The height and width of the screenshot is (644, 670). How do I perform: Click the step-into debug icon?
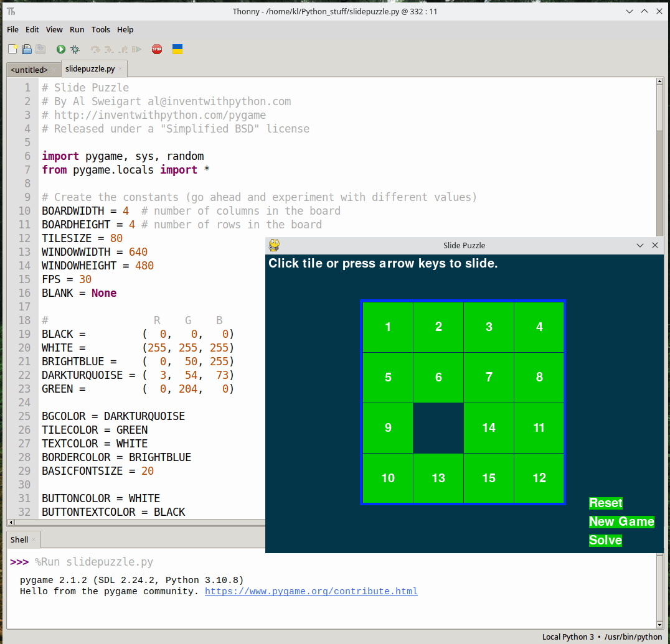[x=108, y=49]
